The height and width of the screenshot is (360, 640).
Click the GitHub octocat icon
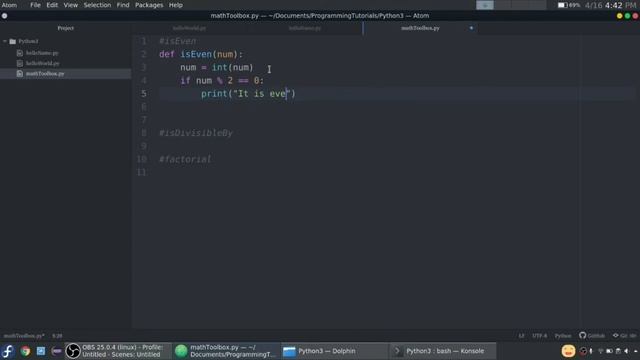click(582, 336)
